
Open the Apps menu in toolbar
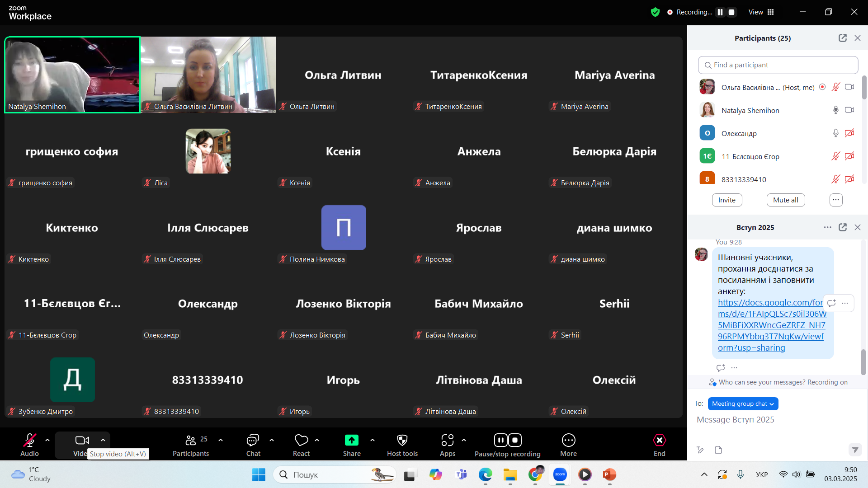(448, 445)
